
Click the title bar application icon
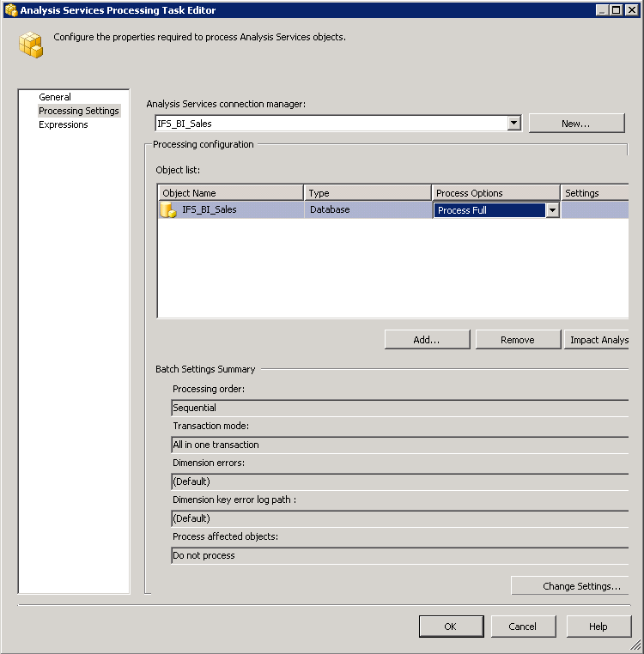[x=10, y=10]
